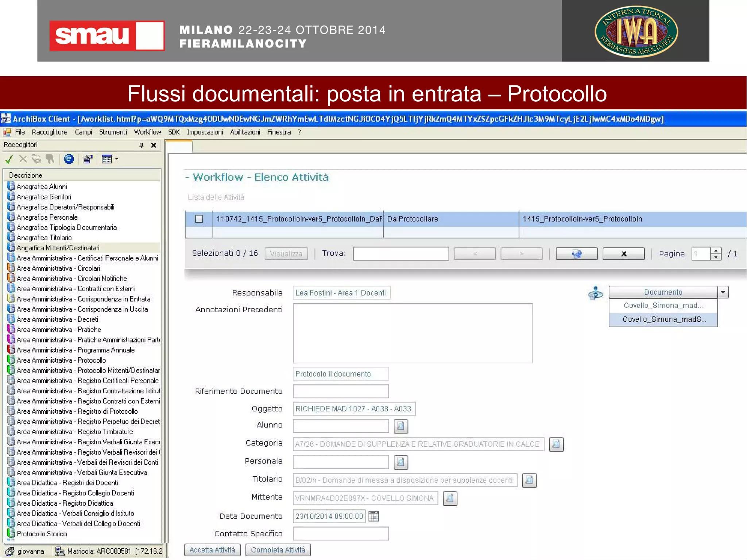This screenshot has height=560, width=747.
Task: Click the icon left of Documento dropdown
Action: [595, 293]
